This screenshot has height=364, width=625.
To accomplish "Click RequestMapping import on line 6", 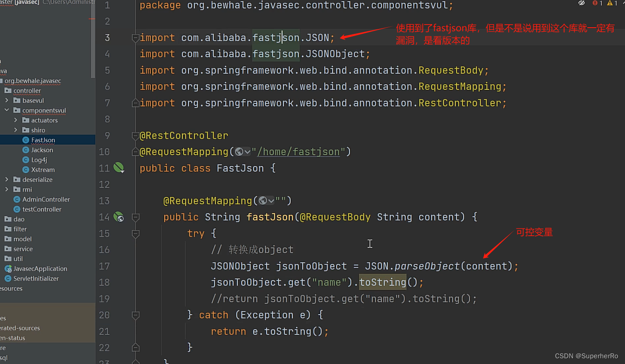I will [460, 87].
